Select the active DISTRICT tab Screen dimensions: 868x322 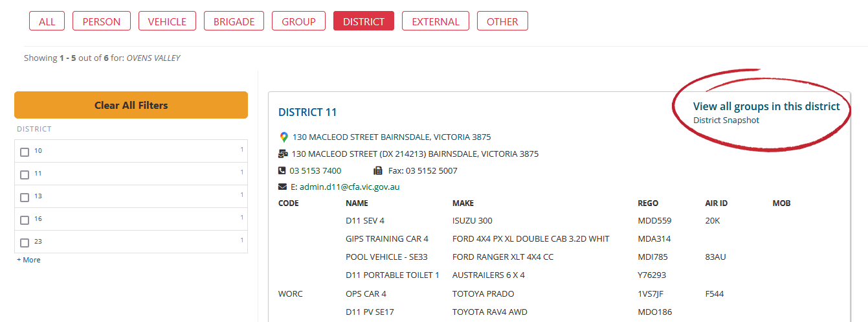(364, 21)
